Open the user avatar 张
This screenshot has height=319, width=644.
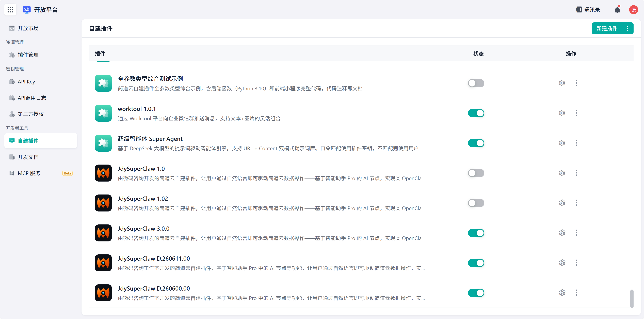click(x=633, y=10)
